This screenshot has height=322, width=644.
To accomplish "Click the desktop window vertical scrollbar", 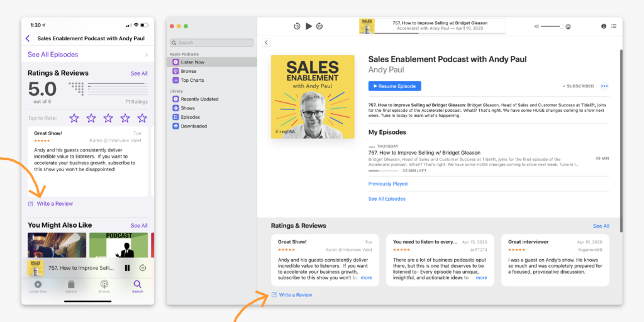I will click(621, 140).
